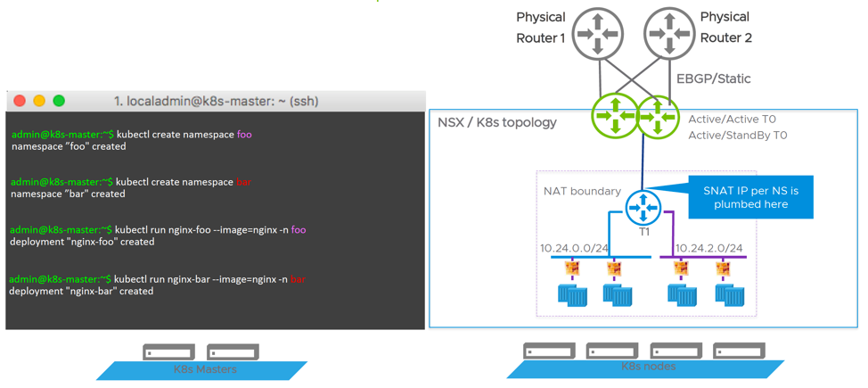The width and height of the screenshot is (868, 388).
Task: Click the EBGP/Static label
Action: [713, 78]
